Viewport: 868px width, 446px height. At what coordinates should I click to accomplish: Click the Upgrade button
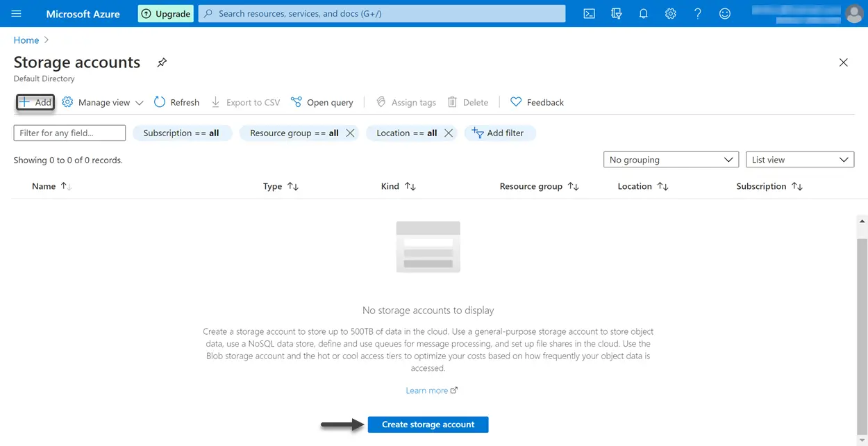[166, 13]
